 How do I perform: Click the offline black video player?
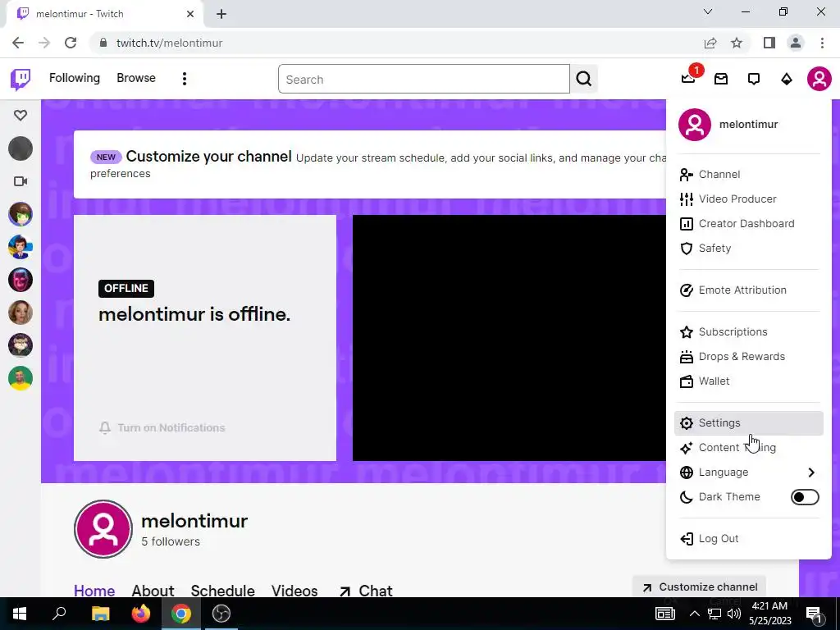[509, 338]
